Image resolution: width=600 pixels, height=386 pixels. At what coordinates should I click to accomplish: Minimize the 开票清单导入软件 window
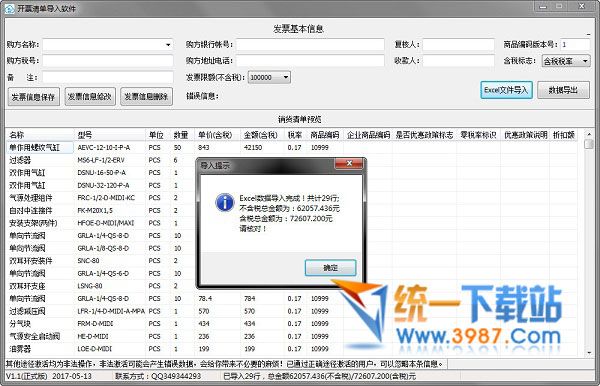(x=543, y=7)
